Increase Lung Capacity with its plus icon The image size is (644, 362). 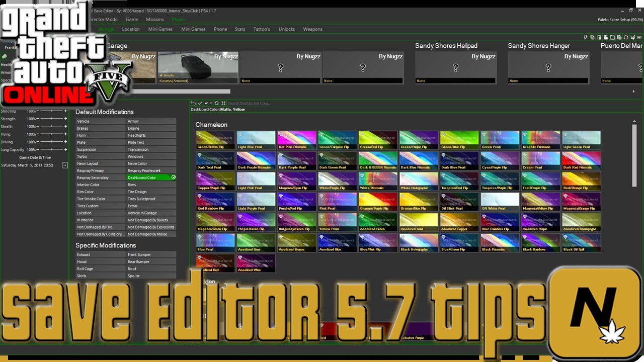coord(65,150)
